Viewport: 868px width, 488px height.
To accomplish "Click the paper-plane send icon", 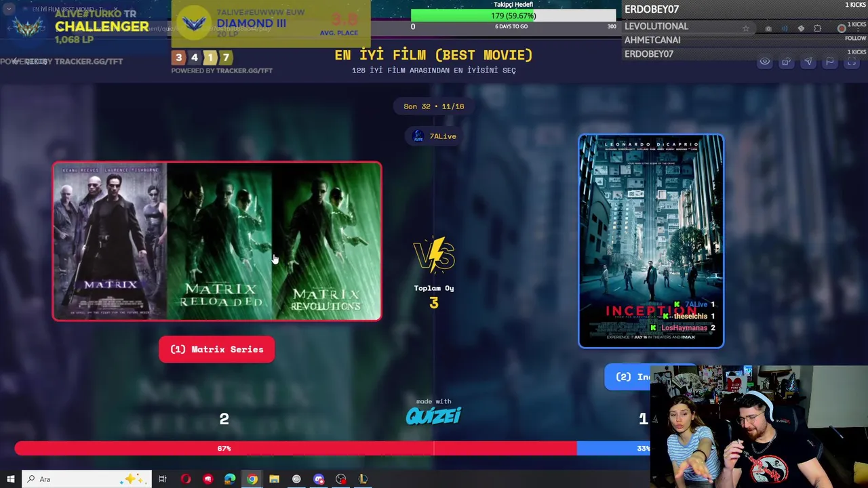I will click(808, 62).
